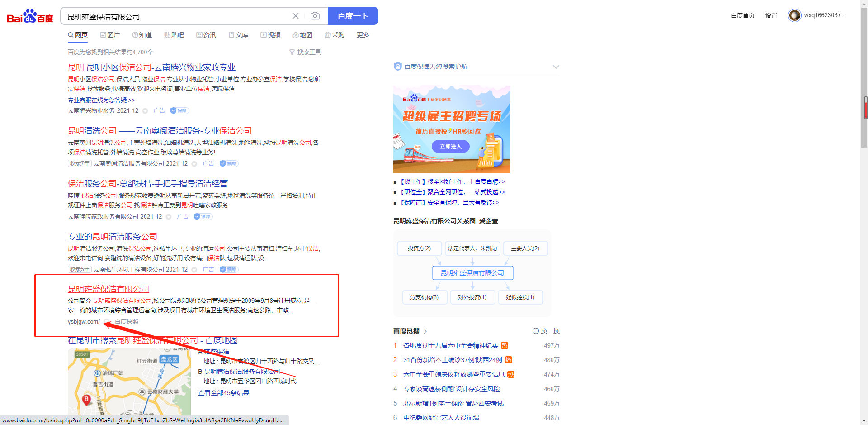Open the 采购 tab
Screen dimensions: 868x425
[x=335, y=35]
